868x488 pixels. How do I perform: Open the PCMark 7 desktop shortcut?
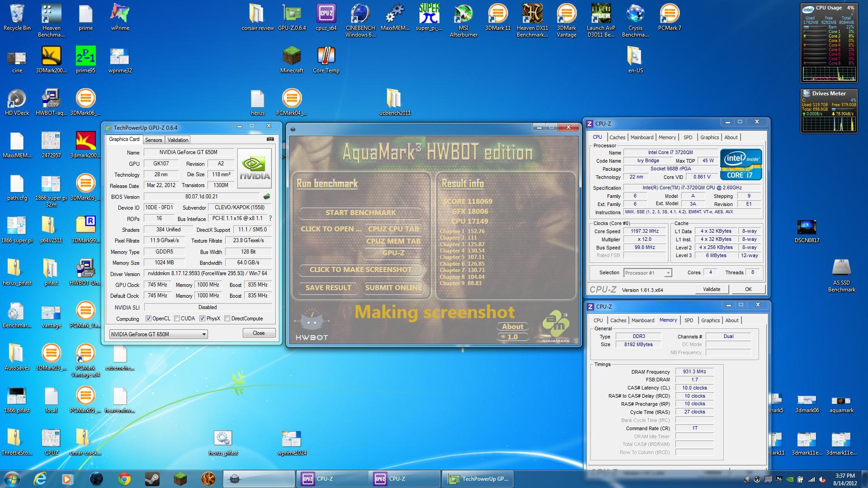point(670,17)
